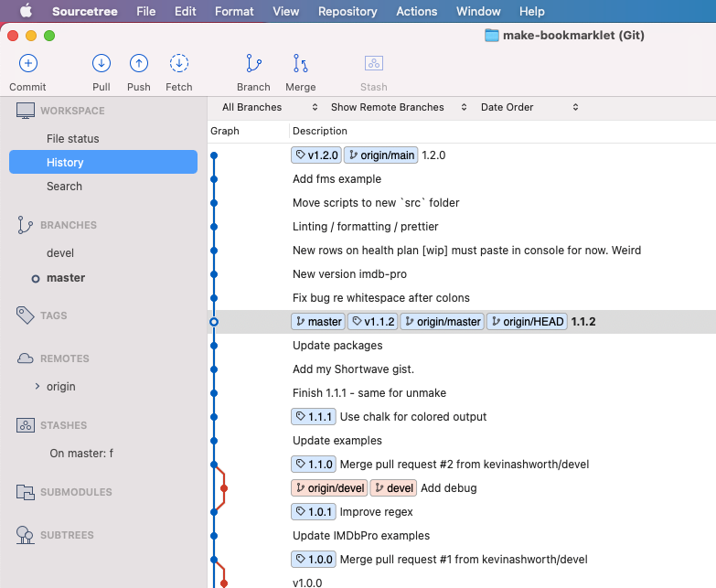This screenshot has width=716, height=588.
Task: Select File status in the sidebar
Action: (103, 138)
